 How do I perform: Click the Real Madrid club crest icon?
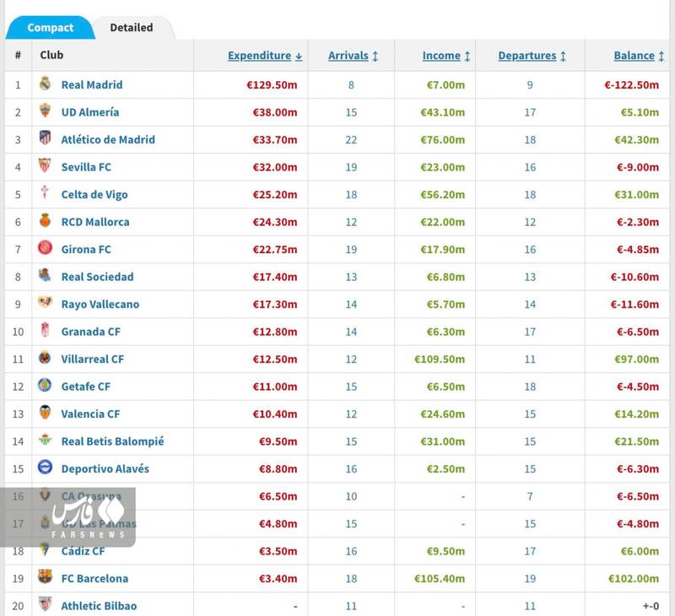(x=45, y=84)
